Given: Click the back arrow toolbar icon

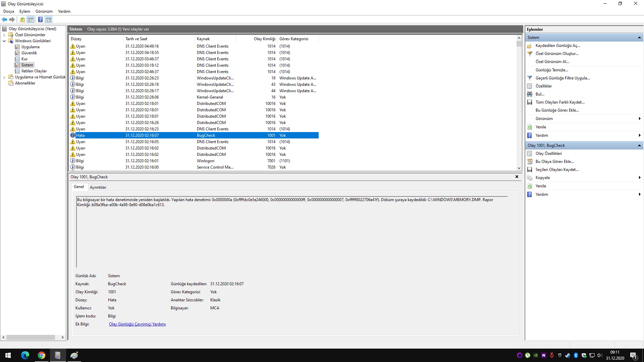Looking at the screenshot, I should [4, 19].
